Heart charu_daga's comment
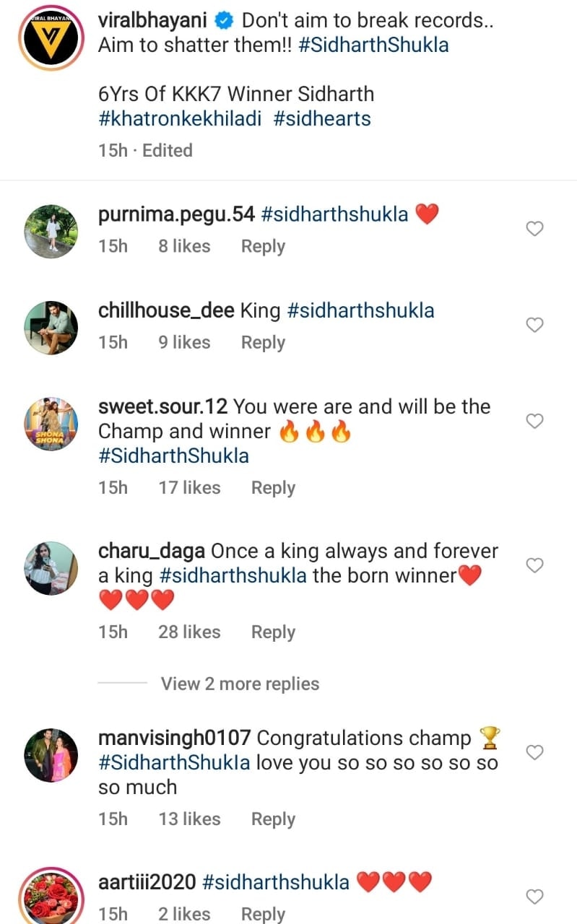Viewport: 577px width, 924px height. point(534,565)
